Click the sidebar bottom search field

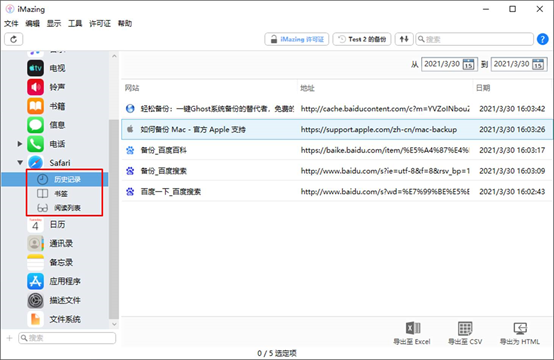(67, 338)
